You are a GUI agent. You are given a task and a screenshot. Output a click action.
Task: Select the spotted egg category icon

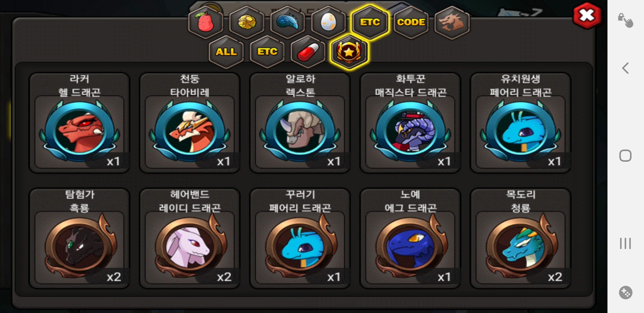click(x=329, y=22)
